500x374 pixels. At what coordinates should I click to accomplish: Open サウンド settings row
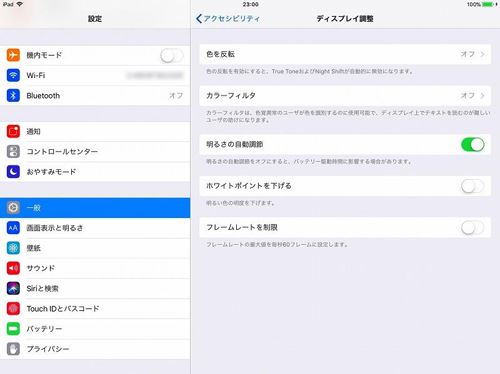(95, 268)
